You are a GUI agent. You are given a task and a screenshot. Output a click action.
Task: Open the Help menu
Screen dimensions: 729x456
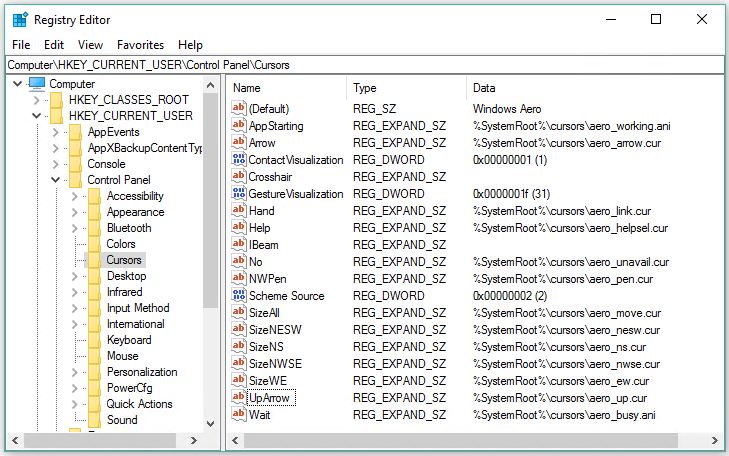pyautogui.click(x=191, y=45)
